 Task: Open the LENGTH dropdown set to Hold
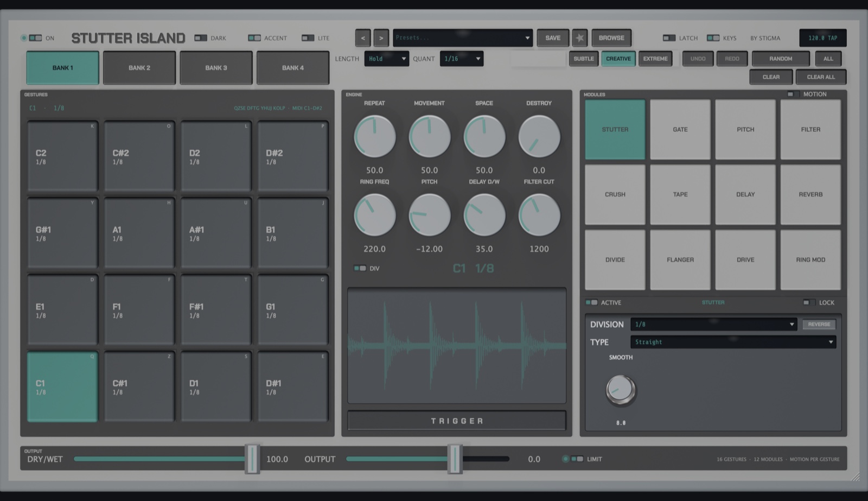click(387, 59)
